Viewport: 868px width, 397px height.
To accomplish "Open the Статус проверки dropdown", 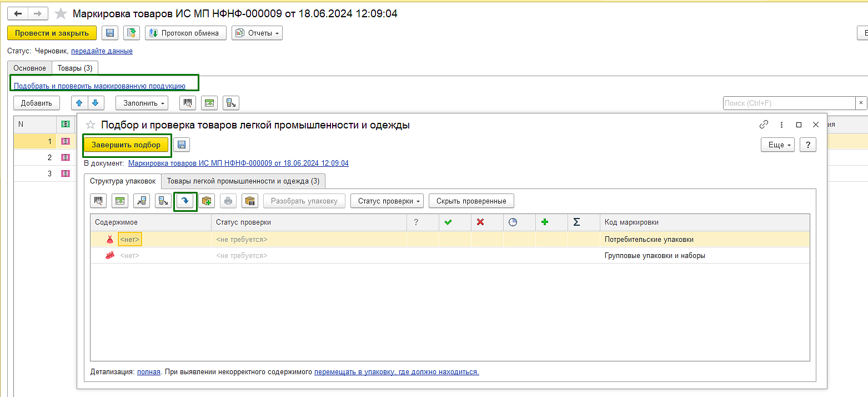I will tap(387, 201).
